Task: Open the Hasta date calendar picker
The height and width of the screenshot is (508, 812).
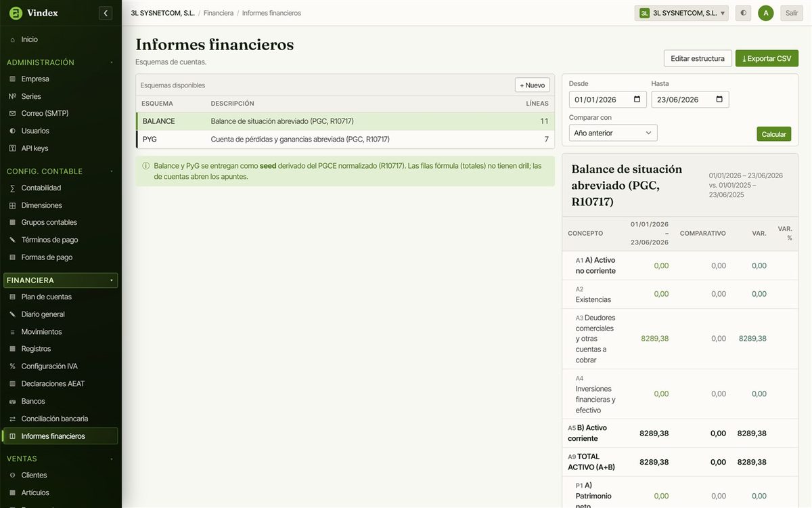Action: (719, 100)
